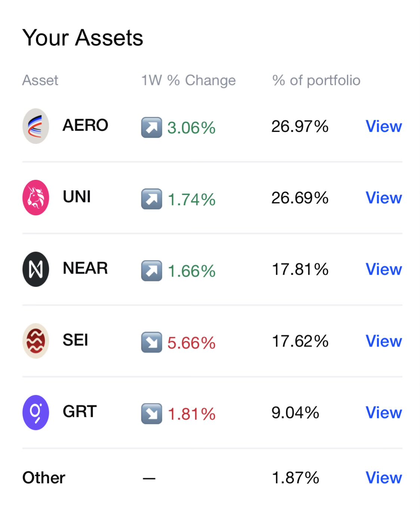Open the View link for UNI

tap(384, 198)
